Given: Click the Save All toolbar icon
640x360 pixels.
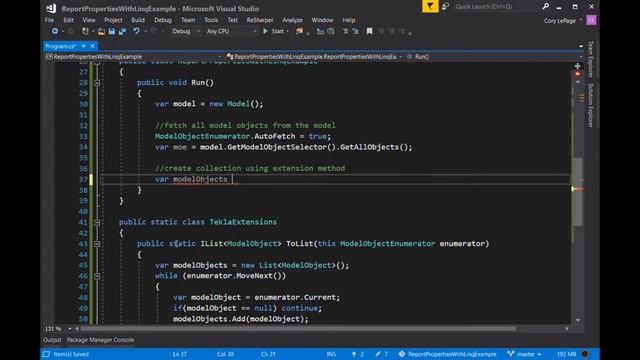Looking at the screenshot, I should (122, 31).
